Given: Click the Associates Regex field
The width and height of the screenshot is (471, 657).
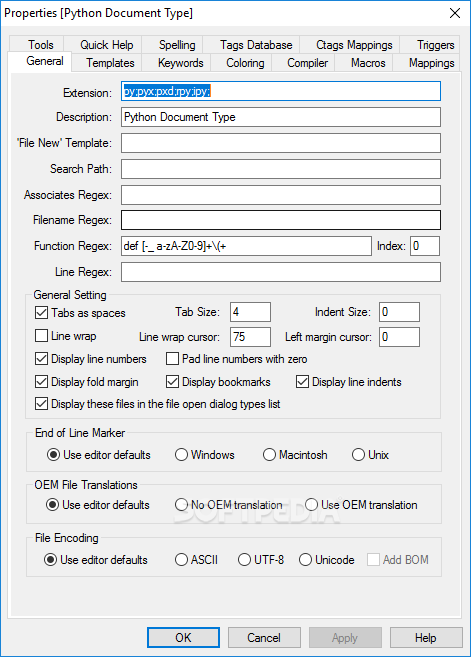Looking at the screenshot, I should click(x=281, y=195).
